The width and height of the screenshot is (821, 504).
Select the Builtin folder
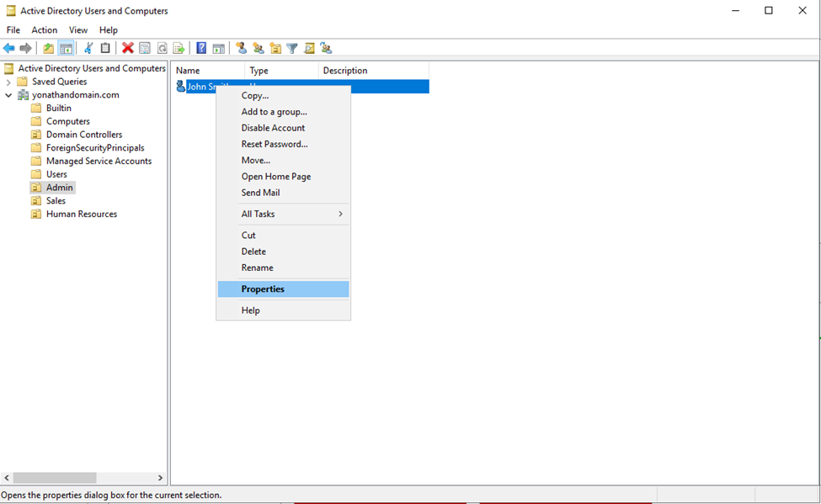pos(59,108)
